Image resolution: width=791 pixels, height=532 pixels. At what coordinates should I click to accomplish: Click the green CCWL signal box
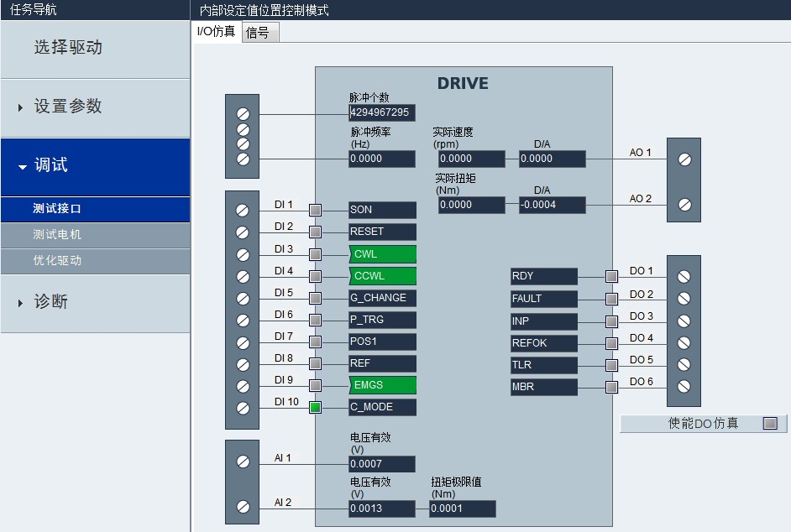pos(382,276)
